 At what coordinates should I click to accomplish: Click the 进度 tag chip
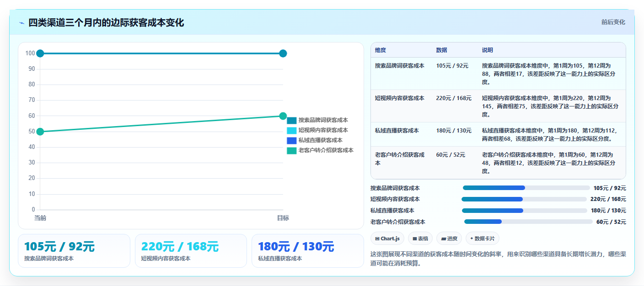449,238
